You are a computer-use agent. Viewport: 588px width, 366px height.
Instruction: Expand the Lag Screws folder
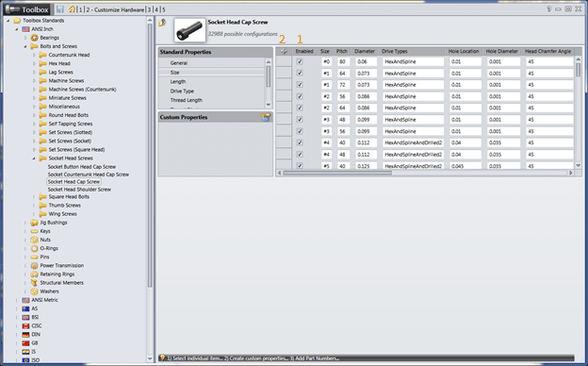point(34,72)
